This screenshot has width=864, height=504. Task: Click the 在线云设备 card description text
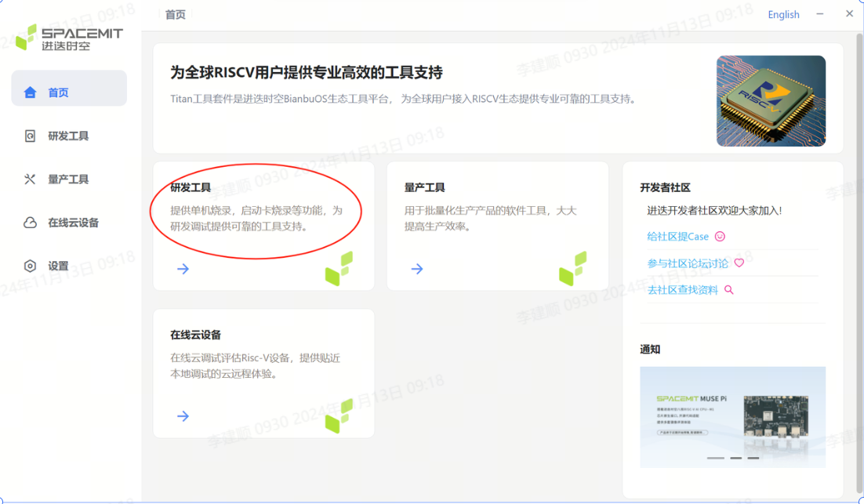(255, 366)
